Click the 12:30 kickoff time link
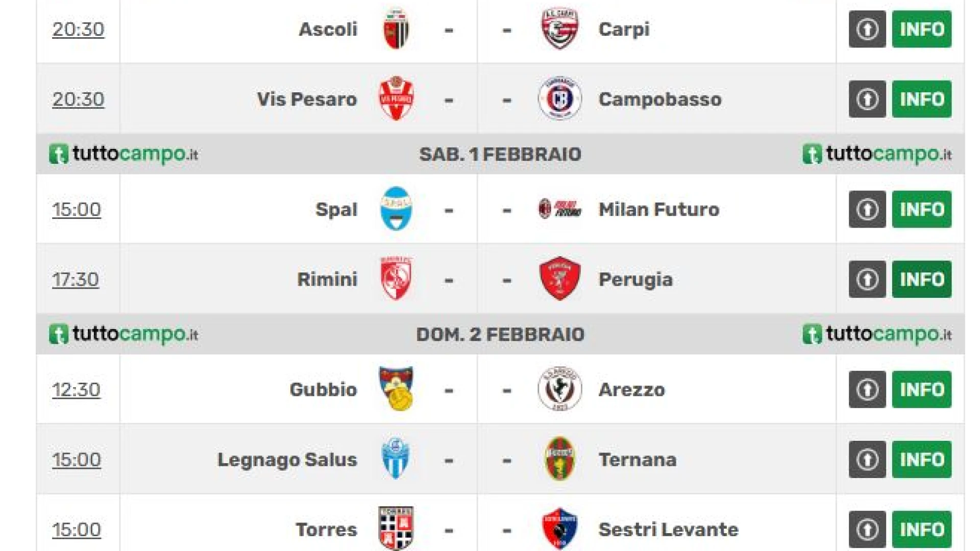 pos(76,390)
